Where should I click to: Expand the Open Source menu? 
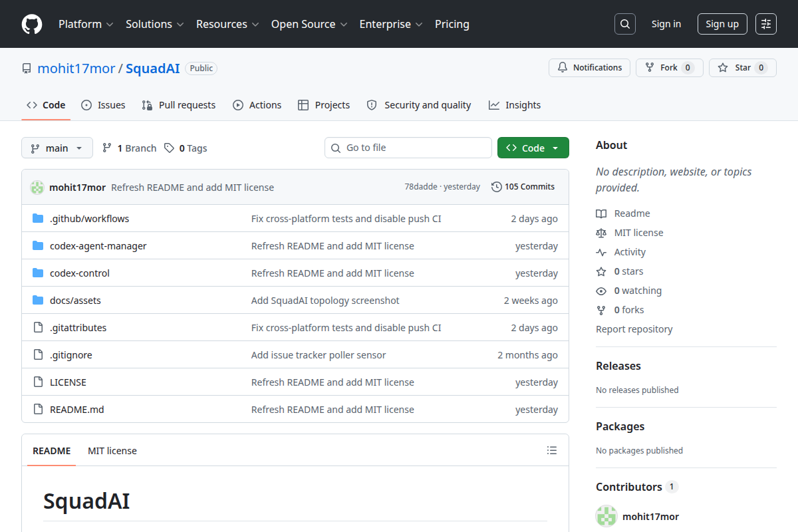click(x=309, y=24)
